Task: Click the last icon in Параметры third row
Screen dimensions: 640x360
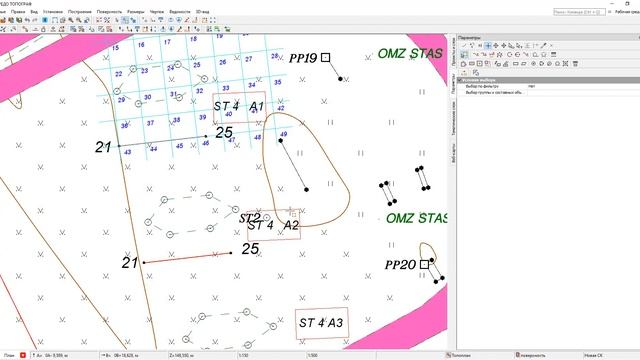Action: pos(575,64)
